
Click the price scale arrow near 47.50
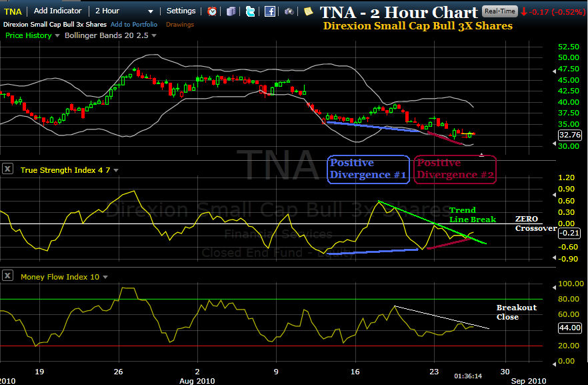click(554, 71)
